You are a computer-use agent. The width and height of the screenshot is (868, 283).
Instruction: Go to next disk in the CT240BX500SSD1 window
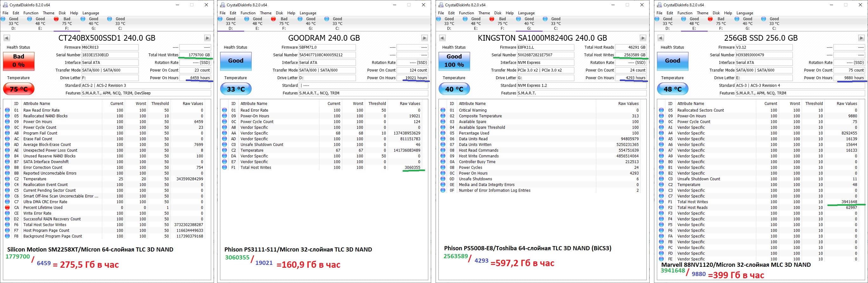[x=208, y=38]
